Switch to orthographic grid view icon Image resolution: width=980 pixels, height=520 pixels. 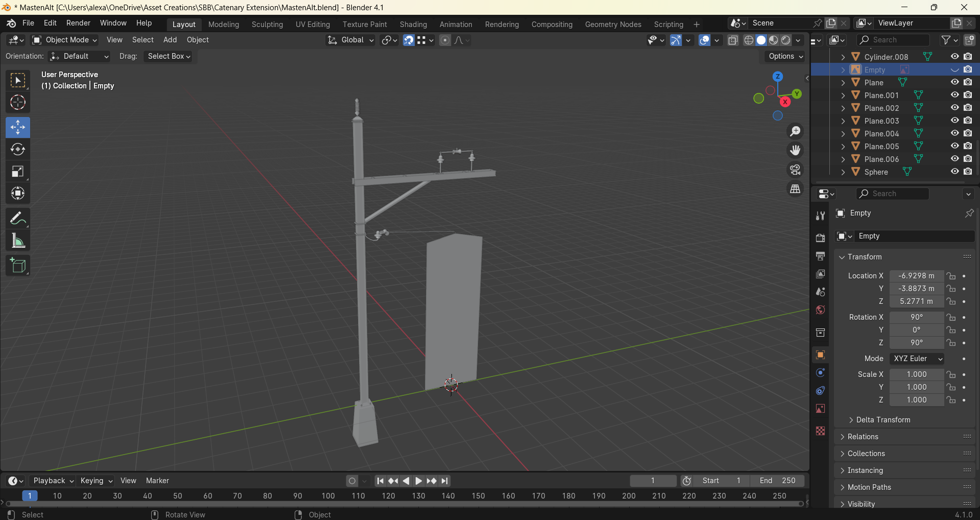[795, 189]
